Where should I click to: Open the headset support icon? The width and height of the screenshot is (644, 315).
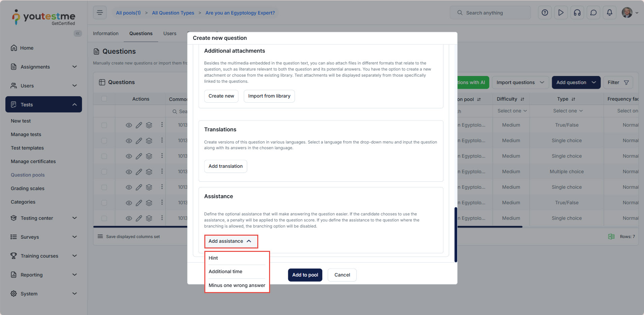[x=577, y=13]
